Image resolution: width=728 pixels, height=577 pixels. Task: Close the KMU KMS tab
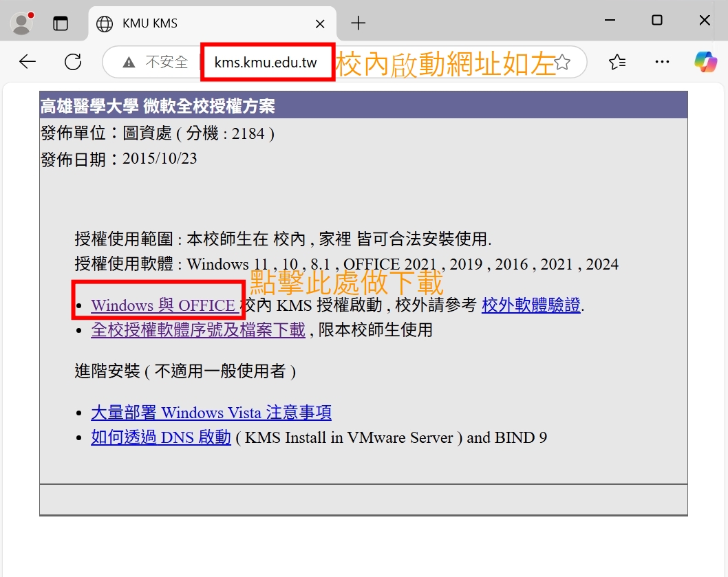[320, 23]
